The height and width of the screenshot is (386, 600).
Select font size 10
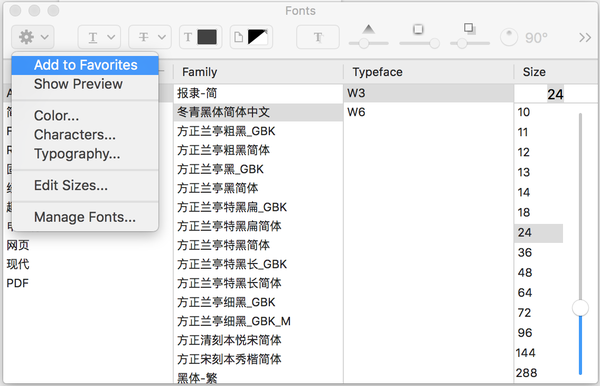coord(539,112)
